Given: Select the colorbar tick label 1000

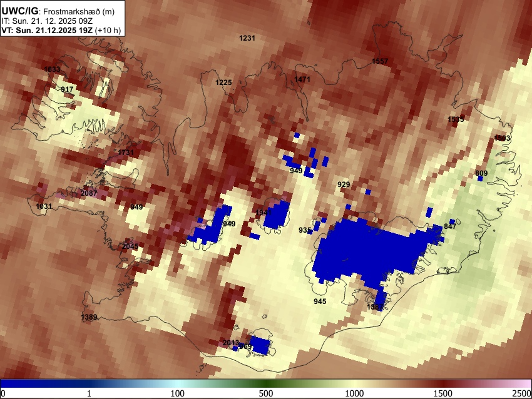Looking at the screenshot, I should coord(354,393).
